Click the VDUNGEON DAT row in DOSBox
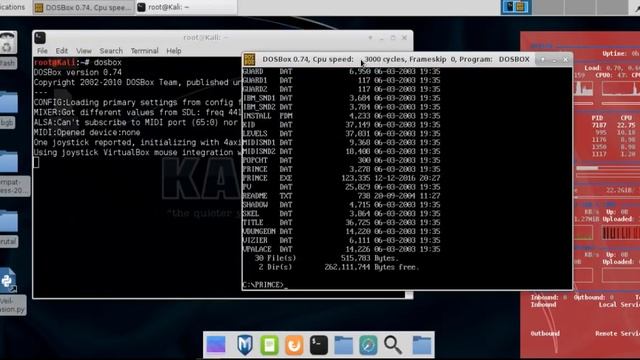640x360 pixels. tap(341, 231)
